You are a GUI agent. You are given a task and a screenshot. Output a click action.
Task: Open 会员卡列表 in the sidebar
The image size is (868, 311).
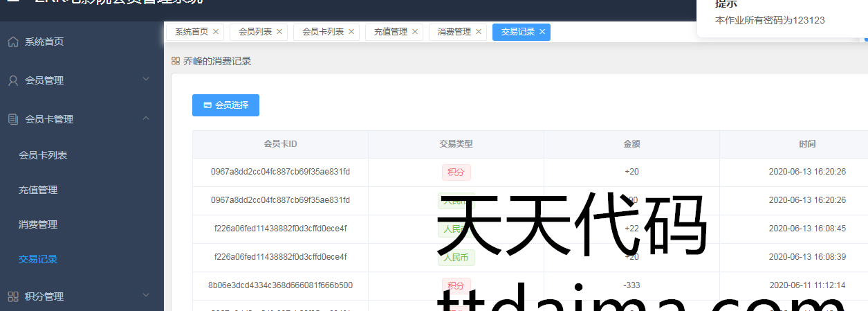click(x=43, y=155)
